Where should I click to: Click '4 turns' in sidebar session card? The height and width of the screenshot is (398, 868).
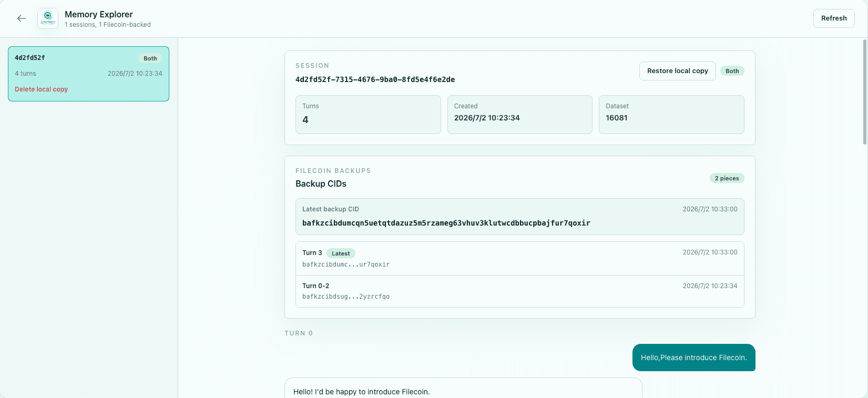25,74
